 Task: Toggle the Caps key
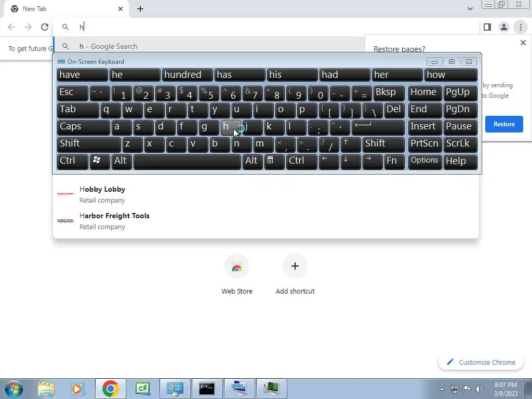click(x=83, y=128)
